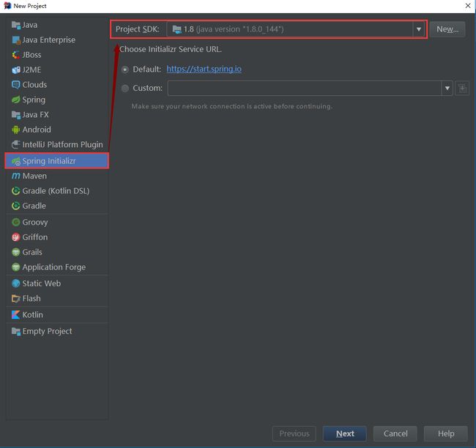
Task: Click the Cancel button
Action: 395,434
